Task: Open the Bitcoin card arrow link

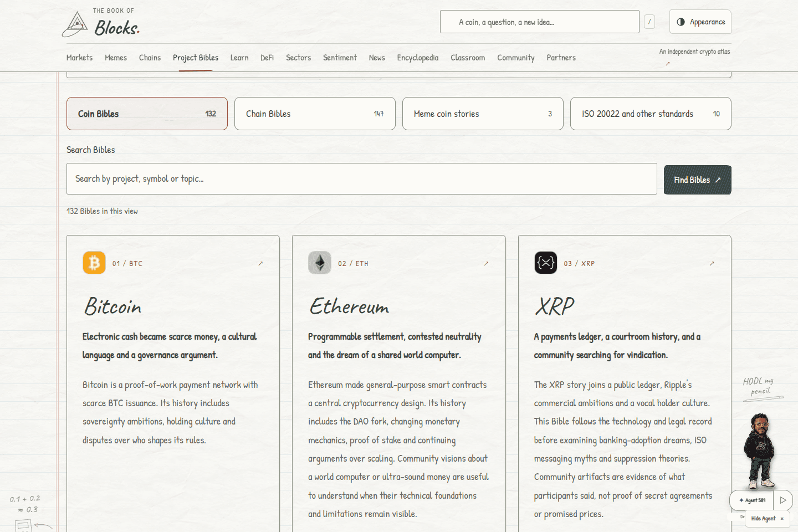Action: [x=260, y=263]
